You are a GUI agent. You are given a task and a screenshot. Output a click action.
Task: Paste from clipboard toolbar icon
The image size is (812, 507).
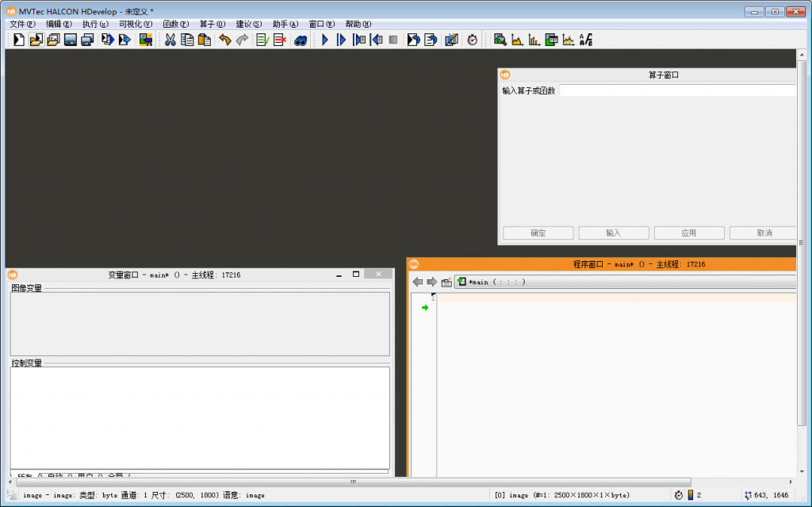tap(205, 40)
